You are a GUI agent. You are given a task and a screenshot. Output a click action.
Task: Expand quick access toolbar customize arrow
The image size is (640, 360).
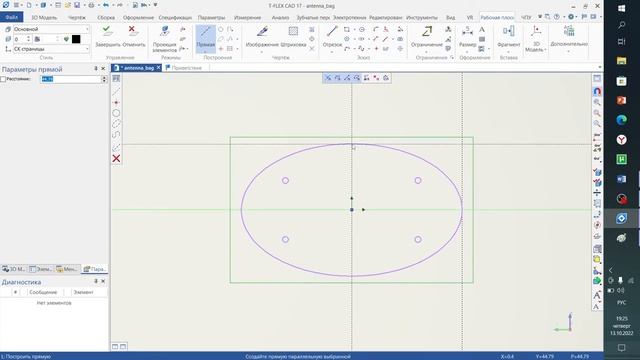(156, 5)
